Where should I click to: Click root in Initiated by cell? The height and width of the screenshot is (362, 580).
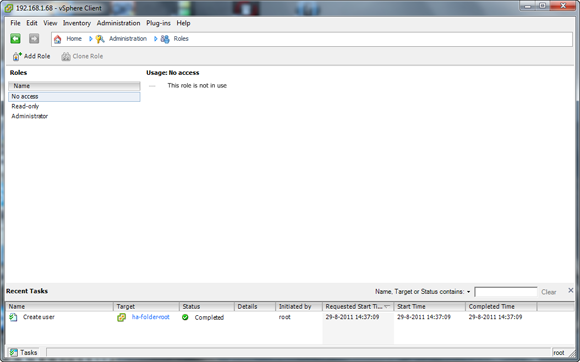[284, 317]
